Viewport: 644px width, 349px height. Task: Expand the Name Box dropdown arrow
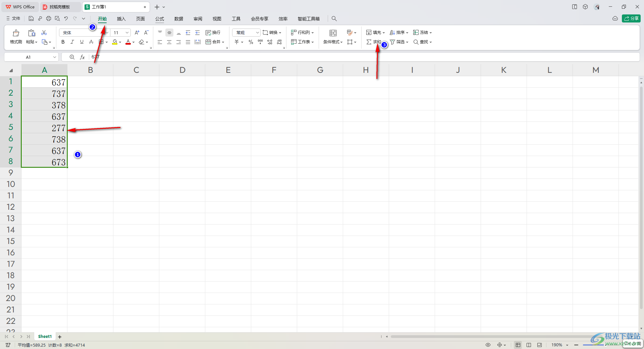coord(54,57)
